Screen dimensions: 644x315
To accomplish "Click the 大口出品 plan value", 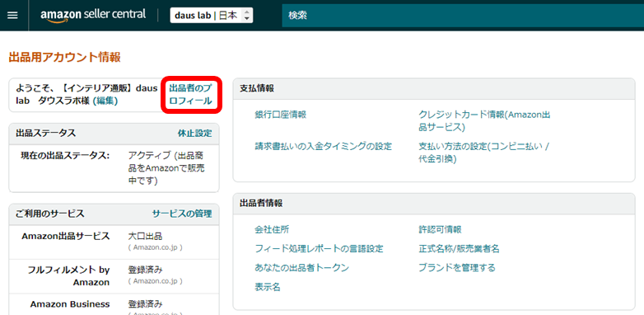I will point(146,236).
